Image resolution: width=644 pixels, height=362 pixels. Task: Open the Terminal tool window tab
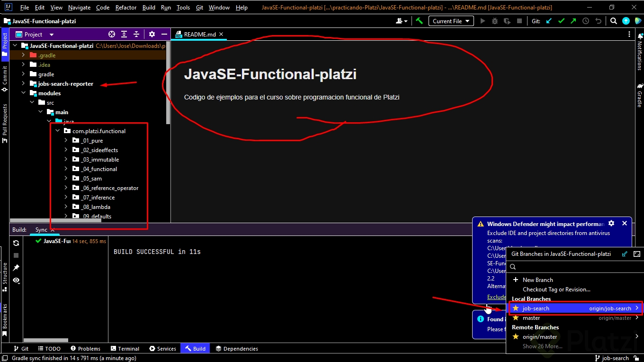pyautogui.click(x=125, y=349)
